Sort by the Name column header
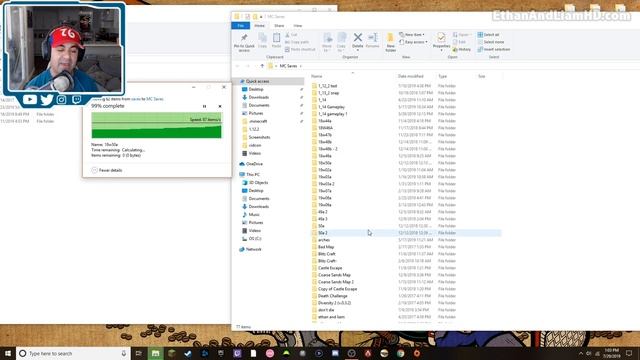The image size is (640, 360). (317, 76)
